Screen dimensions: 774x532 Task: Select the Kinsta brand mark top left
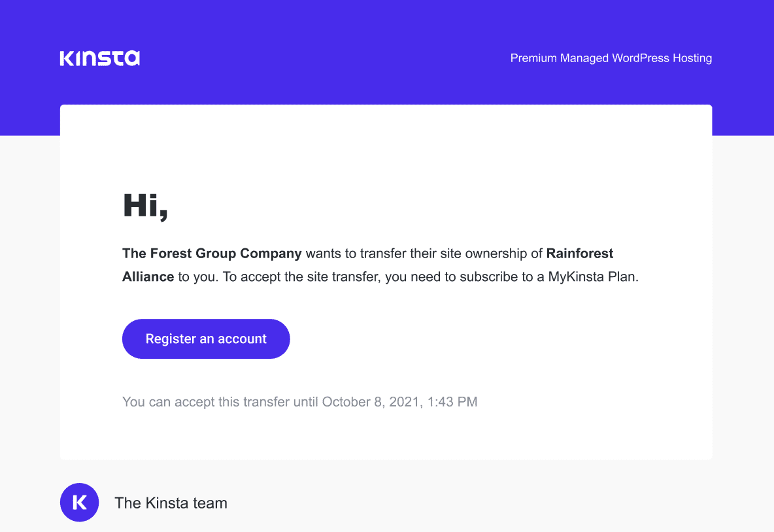click(x=99, y=58)
